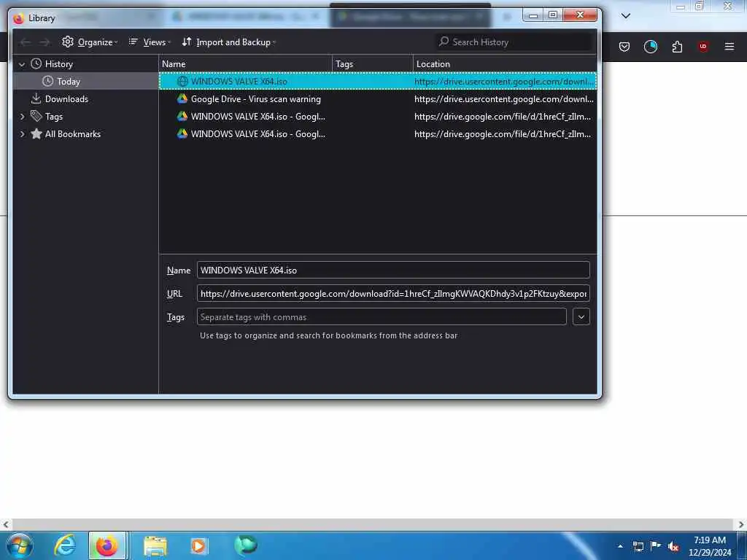This screenshot has width=747, height=560.
Task: Click the Search History field
Action: pos(514,42)
